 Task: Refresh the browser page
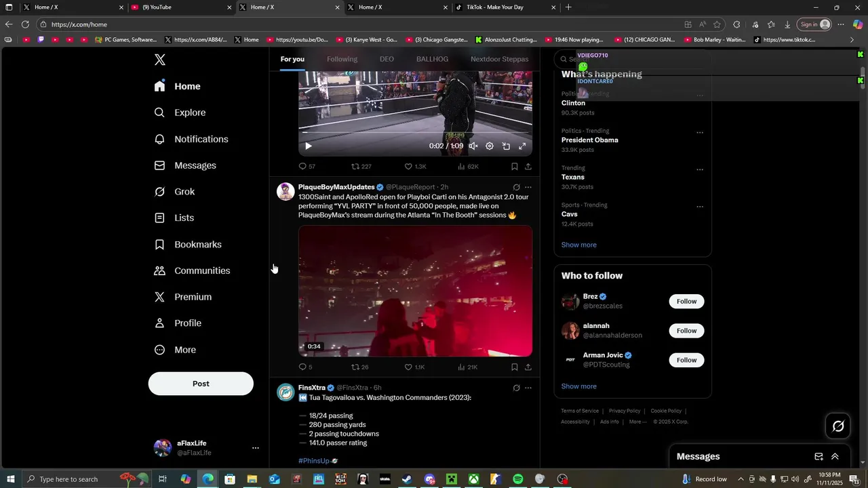(x=25, y=24)
